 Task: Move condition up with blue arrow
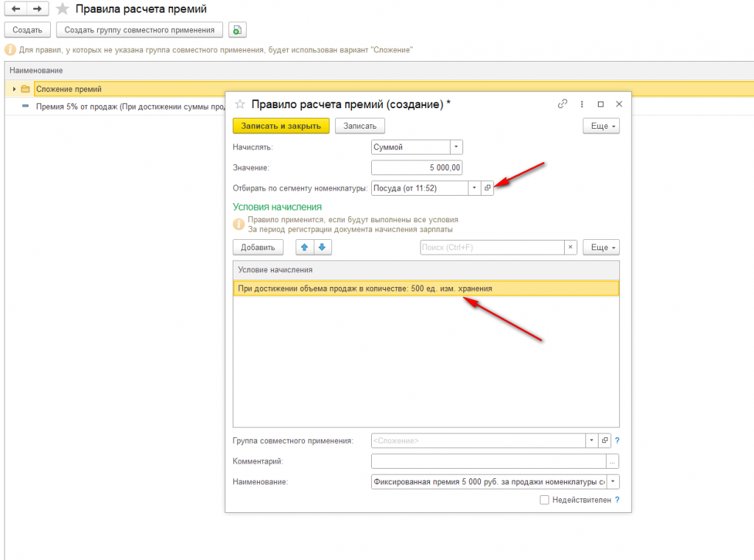click(x=304, y=247)
